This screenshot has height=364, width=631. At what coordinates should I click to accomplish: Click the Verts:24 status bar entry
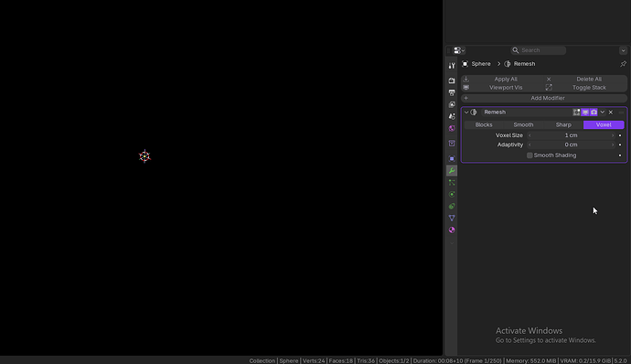click(314, 360)
